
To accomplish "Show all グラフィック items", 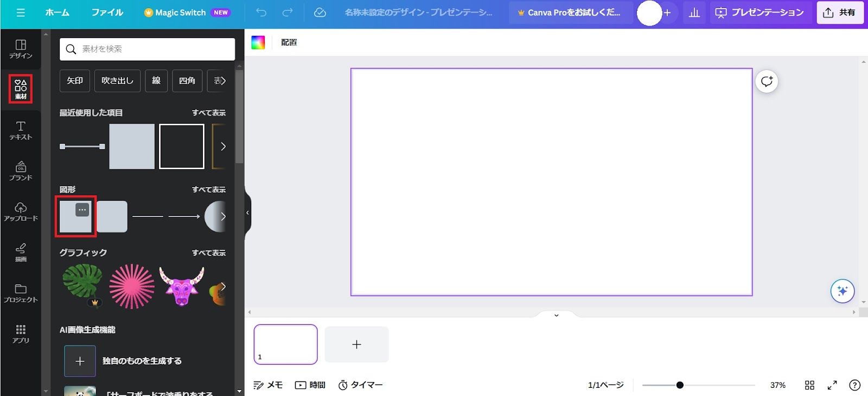I will (x=209, y=253).
